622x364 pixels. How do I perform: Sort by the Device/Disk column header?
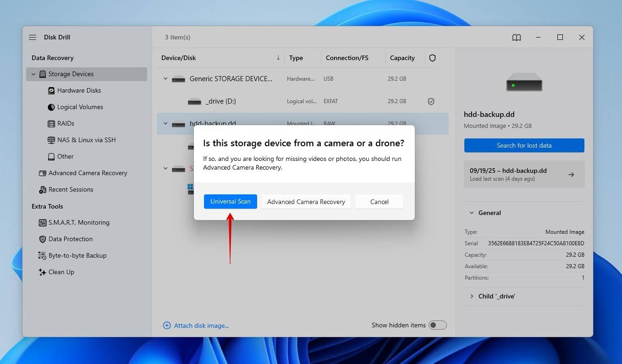tap(179, 58)
